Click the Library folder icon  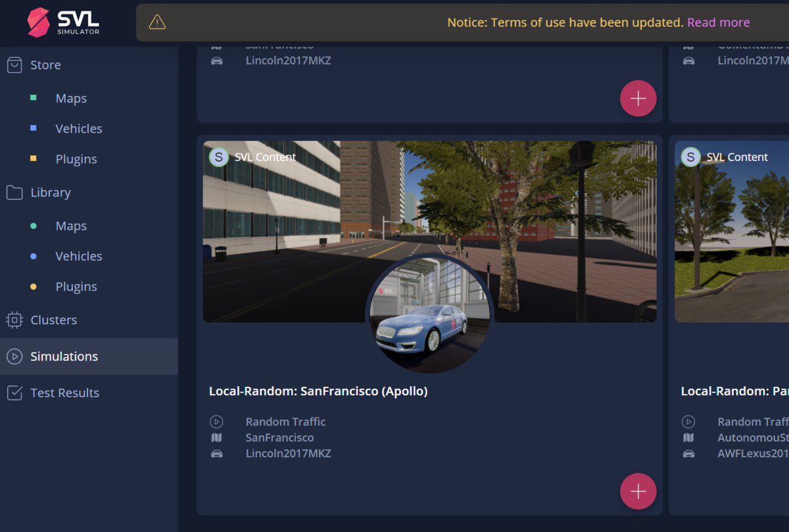click(x=14, y=192)
